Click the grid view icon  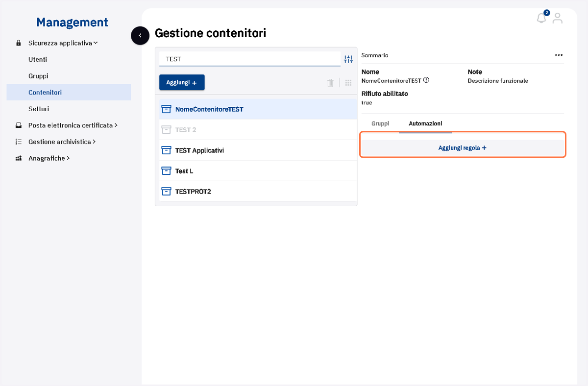pos(348,83)
